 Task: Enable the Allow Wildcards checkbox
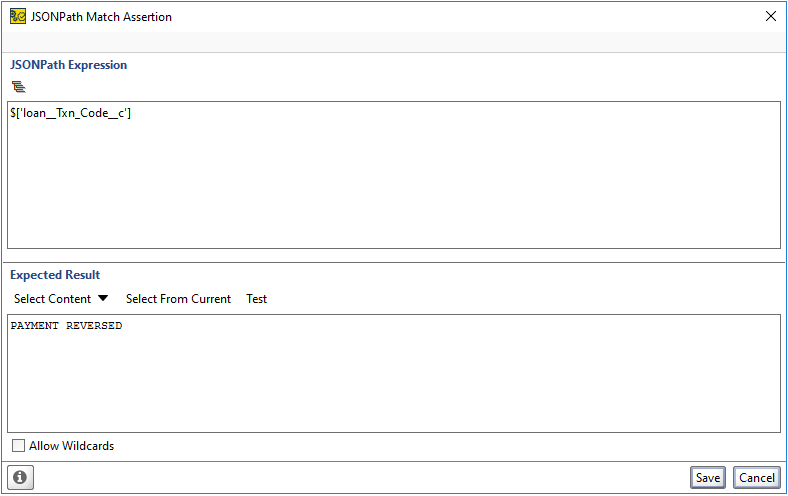point(18,446)
